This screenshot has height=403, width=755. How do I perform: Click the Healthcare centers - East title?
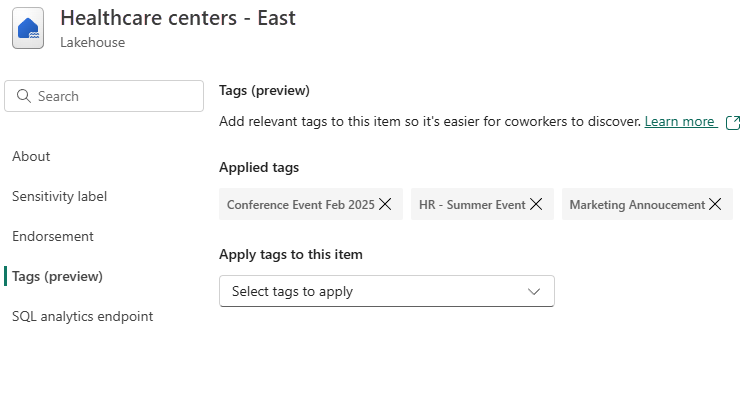coord(178,18)
